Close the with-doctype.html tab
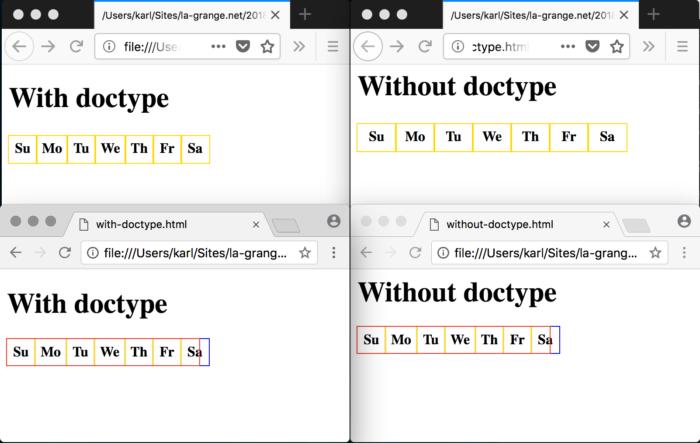Screen dimensions: 700x443 256,225
